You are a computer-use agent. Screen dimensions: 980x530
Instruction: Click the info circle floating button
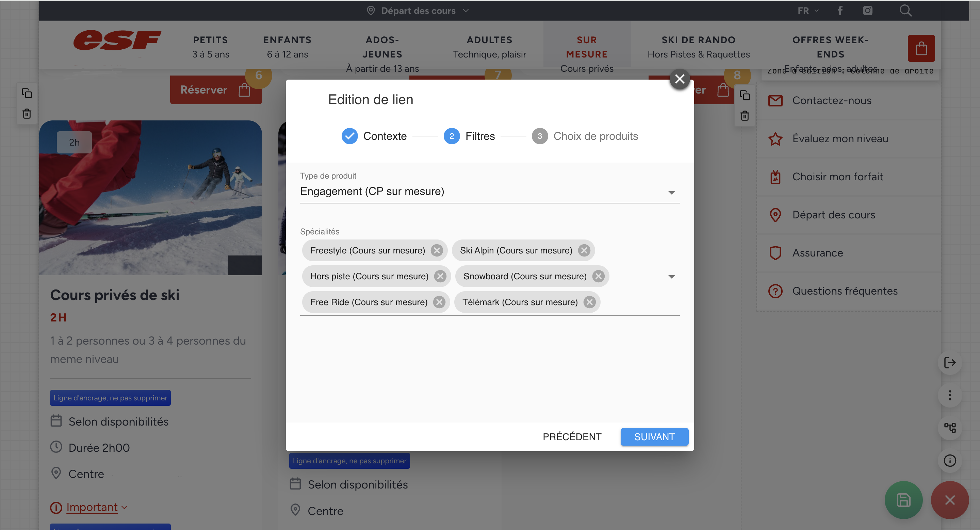(950, 460)
